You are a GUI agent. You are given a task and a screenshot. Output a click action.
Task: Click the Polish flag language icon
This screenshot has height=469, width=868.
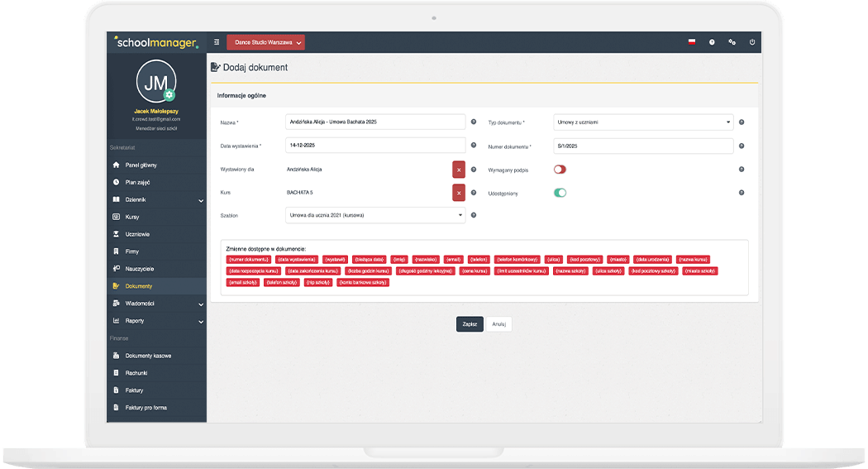692,41
